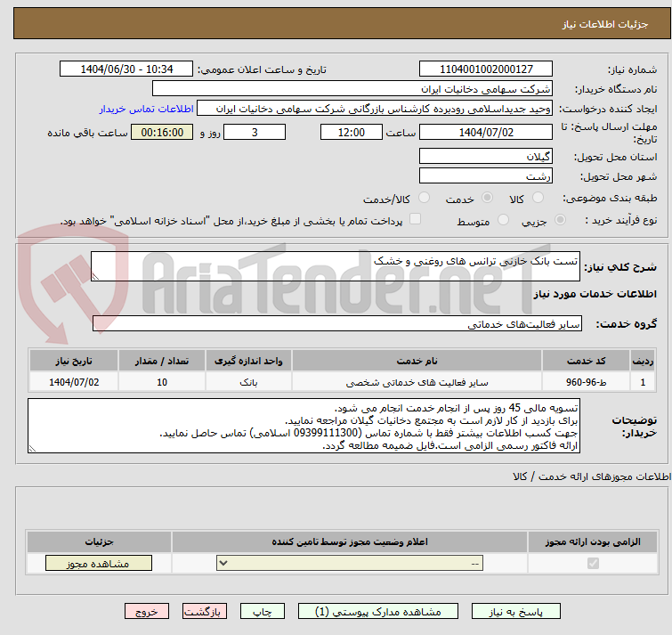Click the توضیحات خریدار text area
Screen dimensions: 672x635
coord(304,426)
